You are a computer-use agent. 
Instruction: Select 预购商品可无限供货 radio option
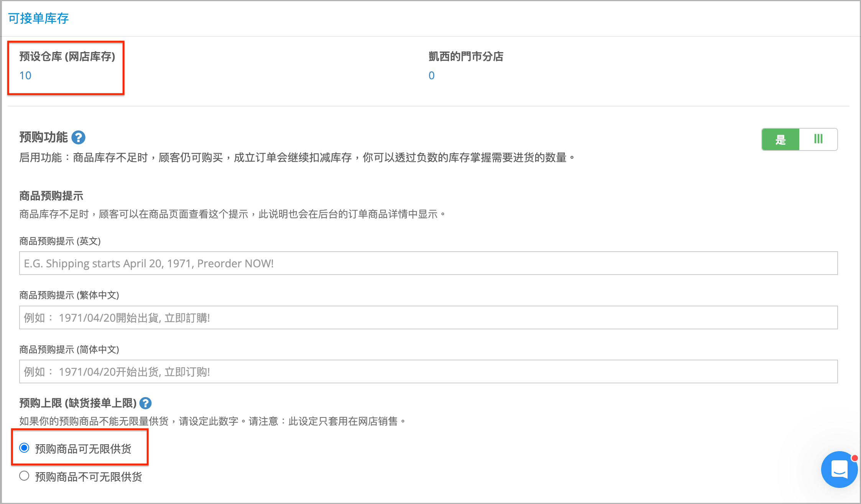24,448
